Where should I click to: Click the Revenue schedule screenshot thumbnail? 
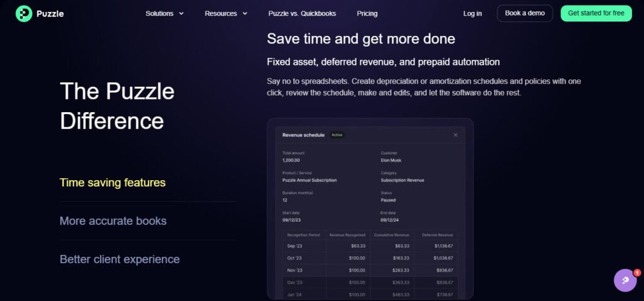click(x=370, y=209)
